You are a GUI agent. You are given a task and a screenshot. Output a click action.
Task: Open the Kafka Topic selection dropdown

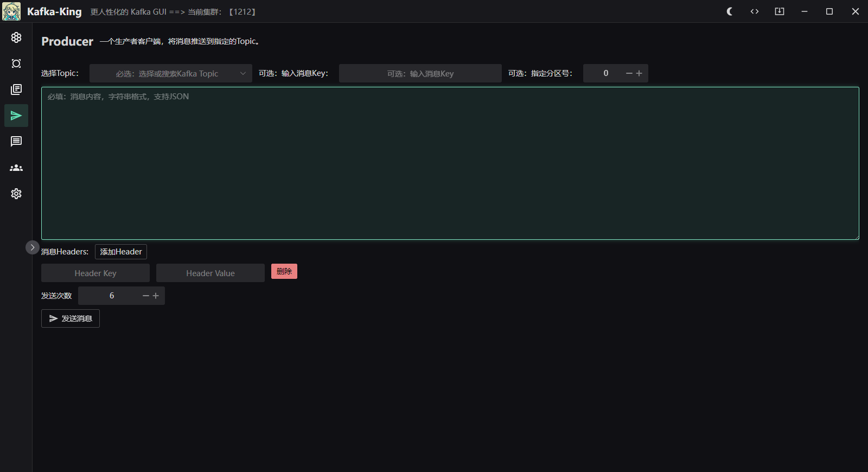click(171, 73)
